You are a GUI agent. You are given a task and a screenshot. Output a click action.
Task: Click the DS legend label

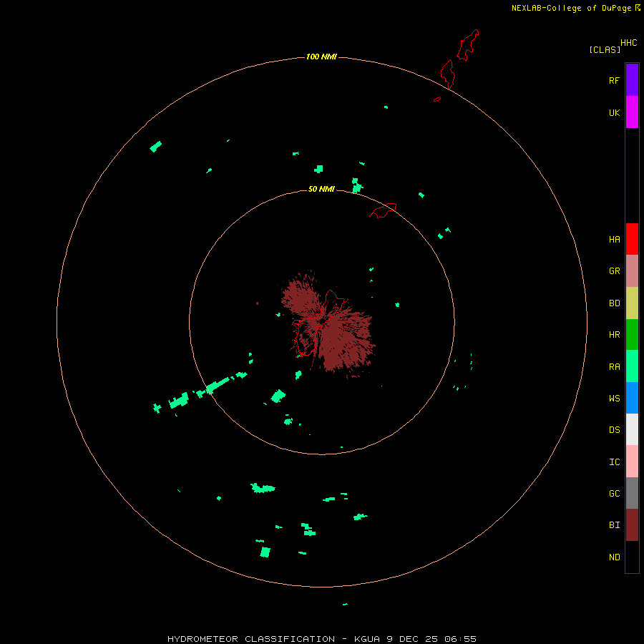click(x=614, y=429)
